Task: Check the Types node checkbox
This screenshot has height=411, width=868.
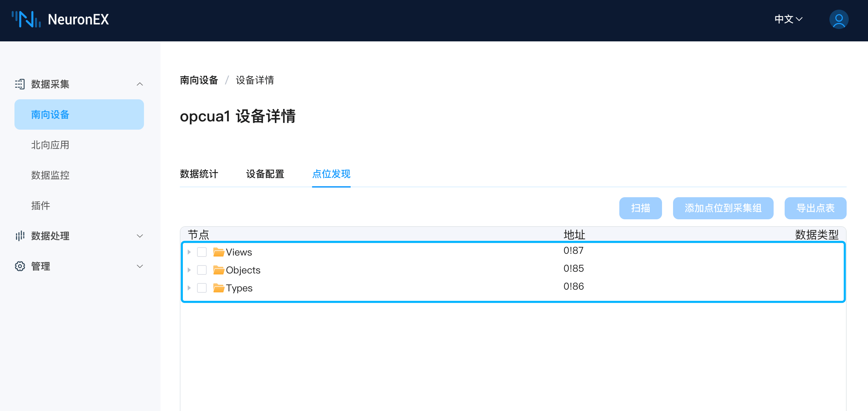Action: coord(202,288)
